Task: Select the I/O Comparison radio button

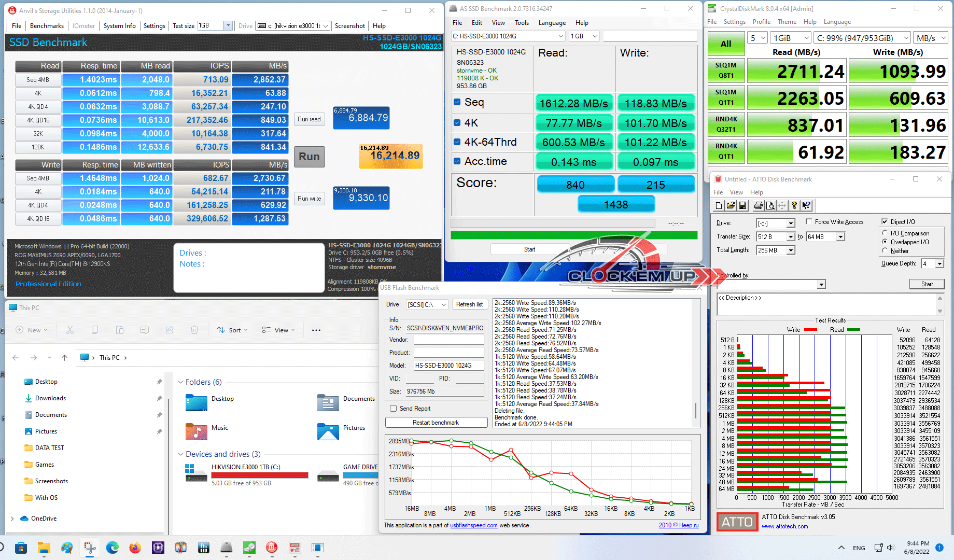Action: pos(885,233)
